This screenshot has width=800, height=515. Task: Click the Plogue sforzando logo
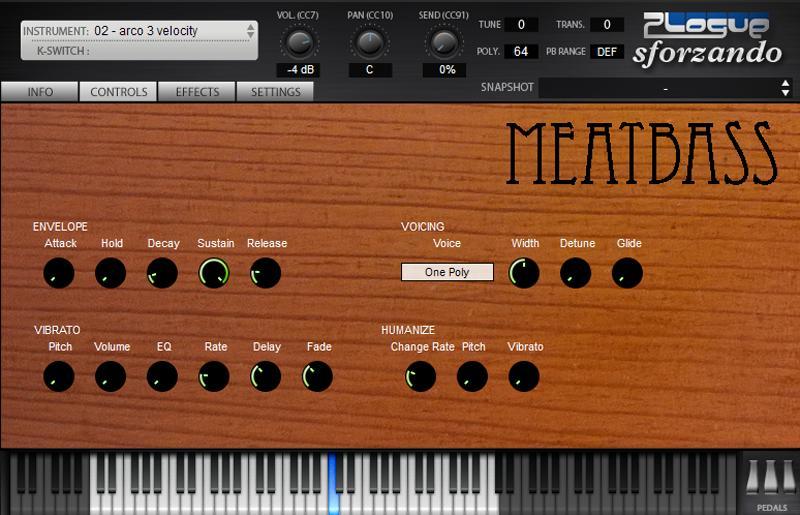click(x=707, y=40)
